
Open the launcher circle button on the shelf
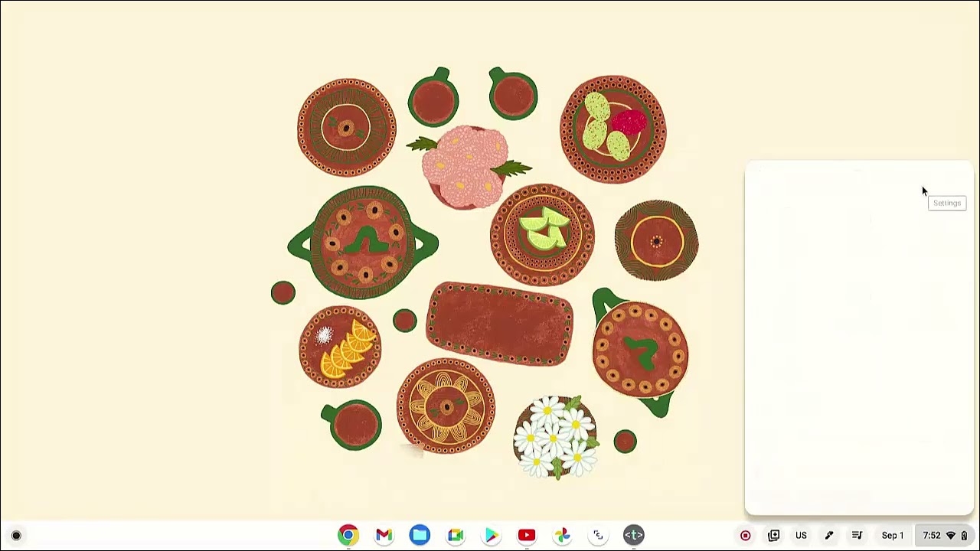point(16,536)
